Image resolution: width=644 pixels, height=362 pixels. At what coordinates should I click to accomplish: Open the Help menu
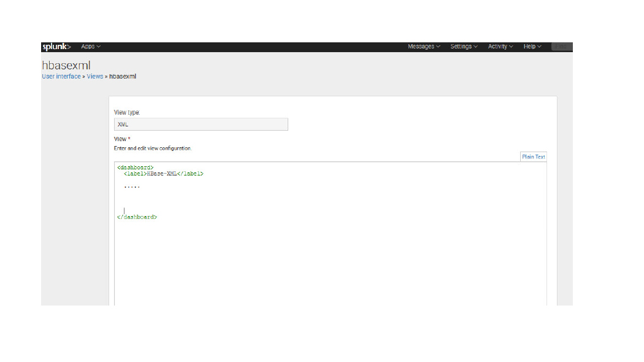(x=532, y=47)
